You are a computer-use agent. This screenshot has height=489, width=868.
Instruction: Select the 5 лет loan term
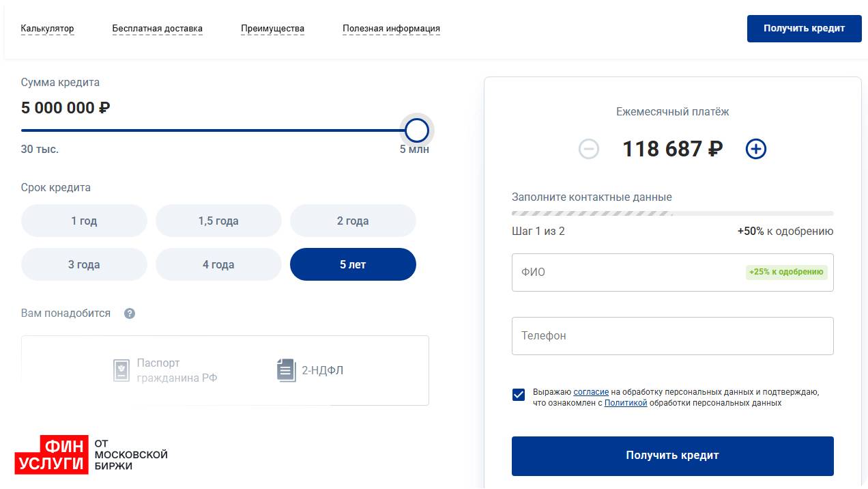[x=353, y=264]
